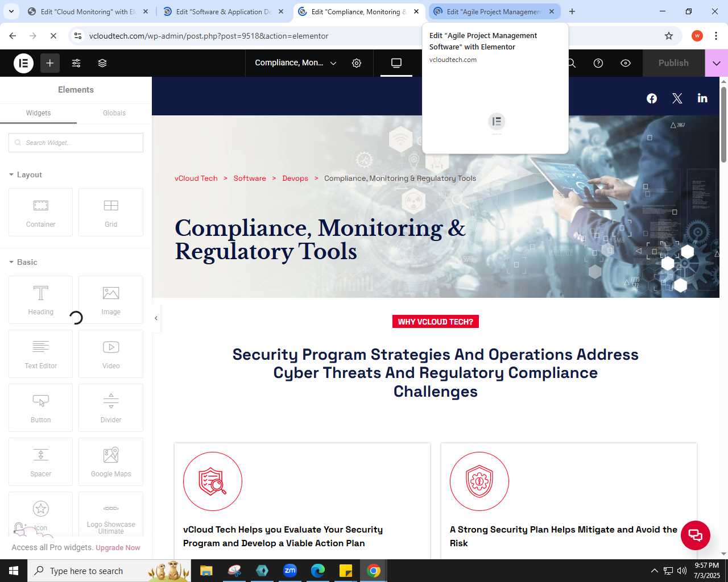
Task: Click the Search Widget input field
Action: tap(76, 143)
